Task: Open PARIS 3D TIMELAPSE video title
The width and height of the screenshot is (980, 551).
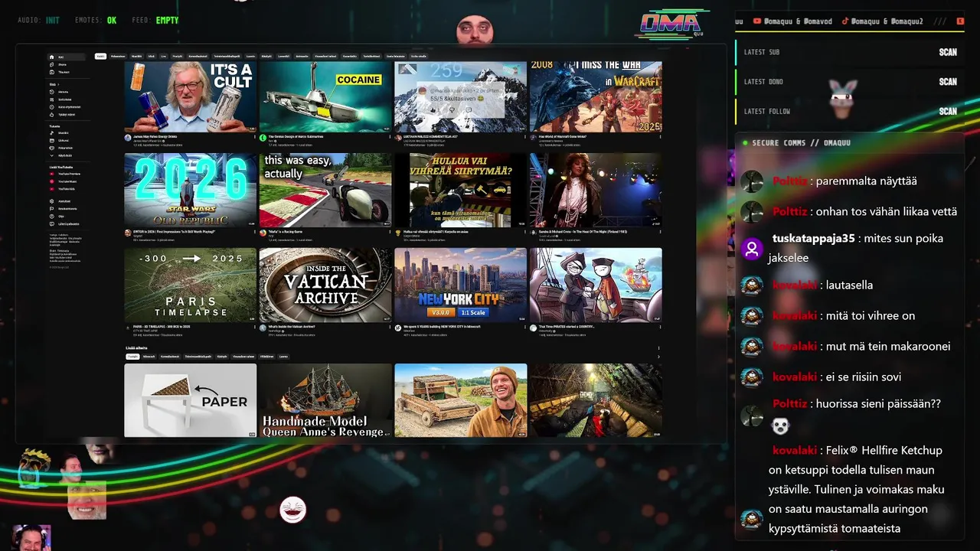Action: click(162, 327)
